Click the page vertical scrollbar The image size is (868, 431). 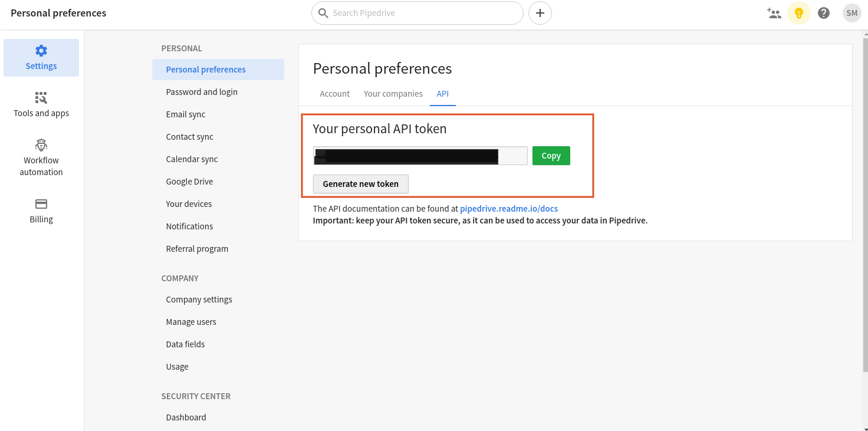[864, 200]
